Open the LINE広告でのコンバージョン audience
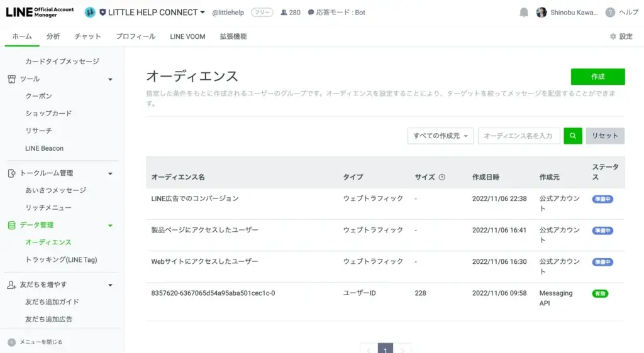644x353 pixels. click(195, 198)
